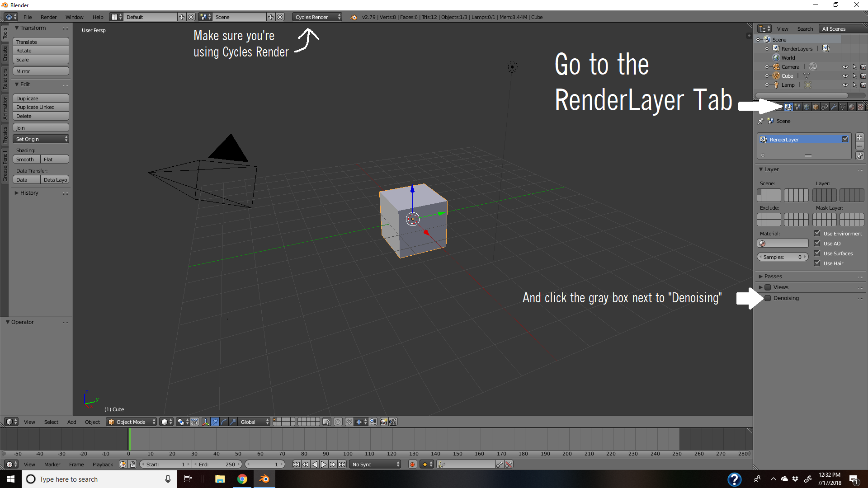The height and width of the screenshot is (488, 868).
Task: Click the Smooth shading button
Action: click(x=27, y=160)
